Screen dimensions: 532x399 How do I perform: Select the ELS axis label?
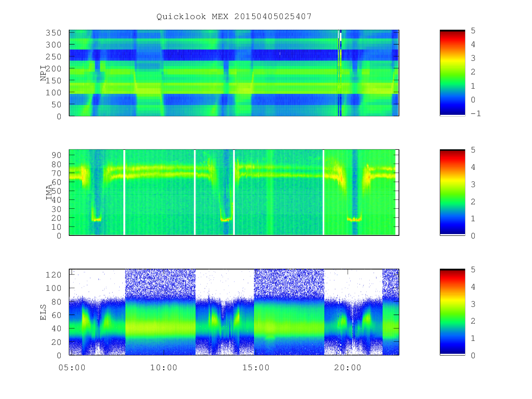(43, 312)
